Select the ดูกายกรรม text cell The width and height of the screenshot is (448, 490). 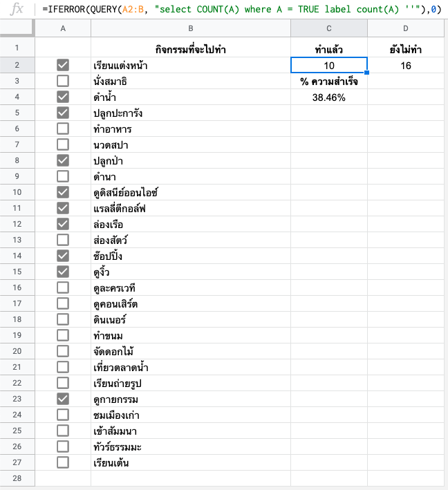click(x=191, y=399)
